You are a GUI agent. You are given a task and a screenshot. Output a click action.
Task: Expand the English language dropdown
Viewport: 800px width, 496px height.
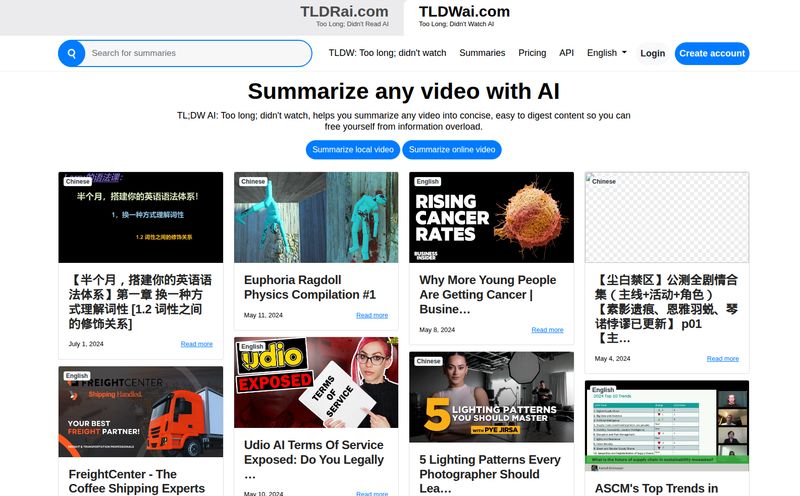click(607, 53)
